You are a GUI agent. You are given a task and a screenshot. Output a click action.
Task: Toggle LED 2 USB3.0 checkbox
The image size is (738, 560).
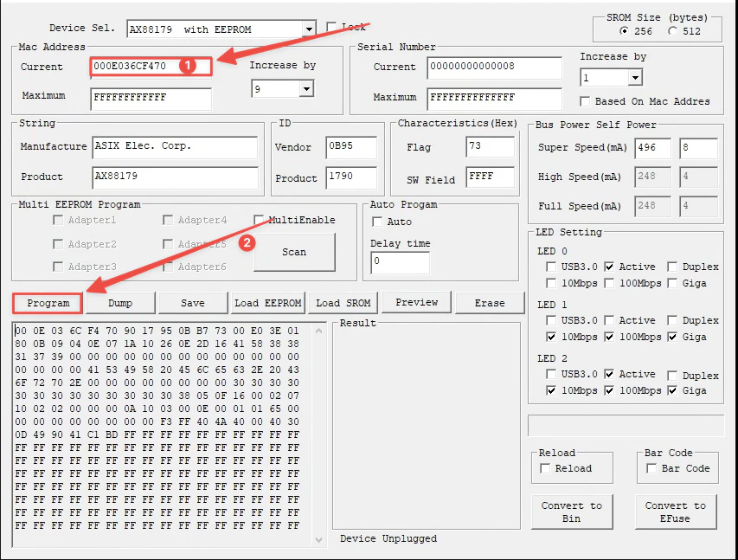coord(551,374)
